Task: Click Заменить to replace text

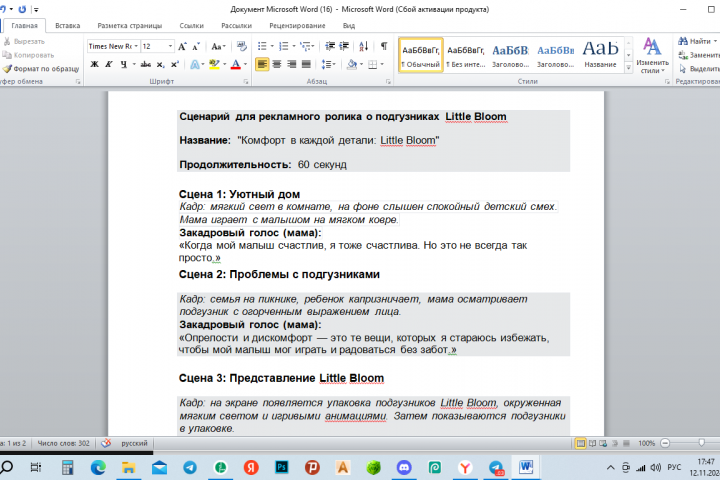Action: 698,55
